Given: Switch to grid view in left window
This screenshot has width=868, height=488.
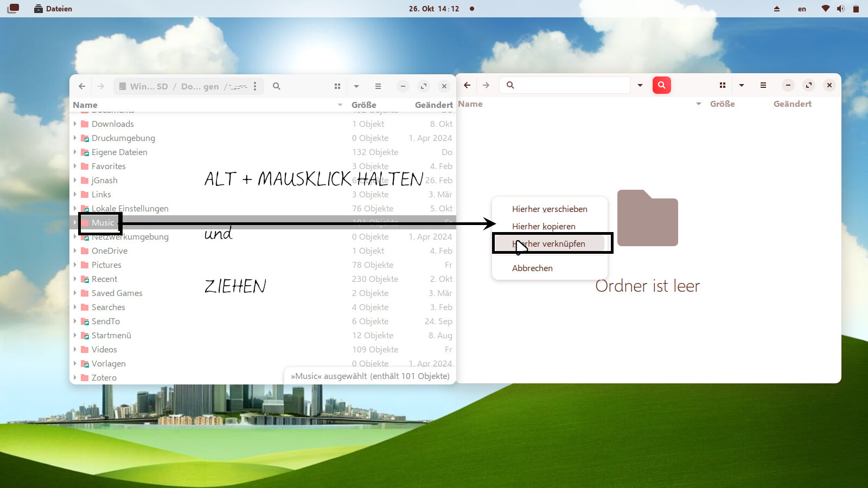Looking at the screenshot, I should [337, 86].
